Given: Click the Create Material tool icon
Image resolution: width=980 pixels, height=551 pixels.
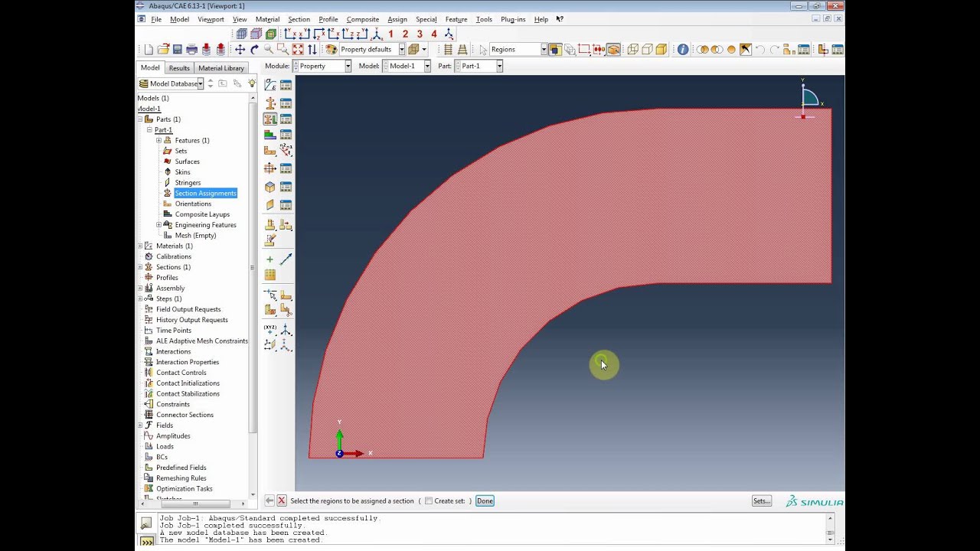Looking at the screenshot, I should 269,85.
